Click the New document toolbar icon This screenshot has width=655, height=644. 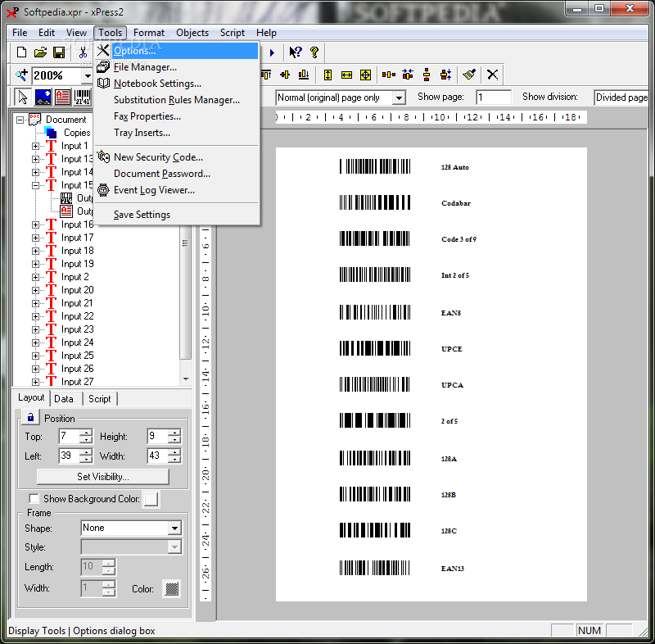coord(21,52)
